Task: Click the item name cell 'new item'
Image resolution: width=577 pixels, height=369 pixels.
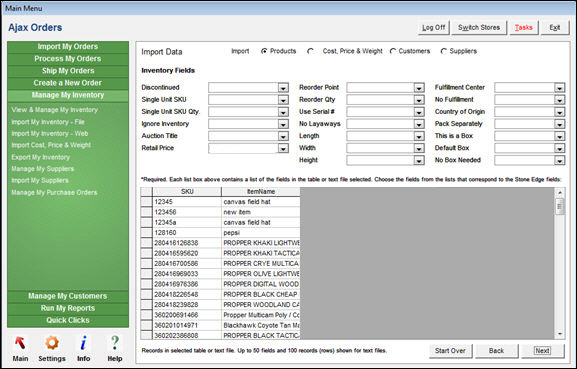Action: pos(261,212)
